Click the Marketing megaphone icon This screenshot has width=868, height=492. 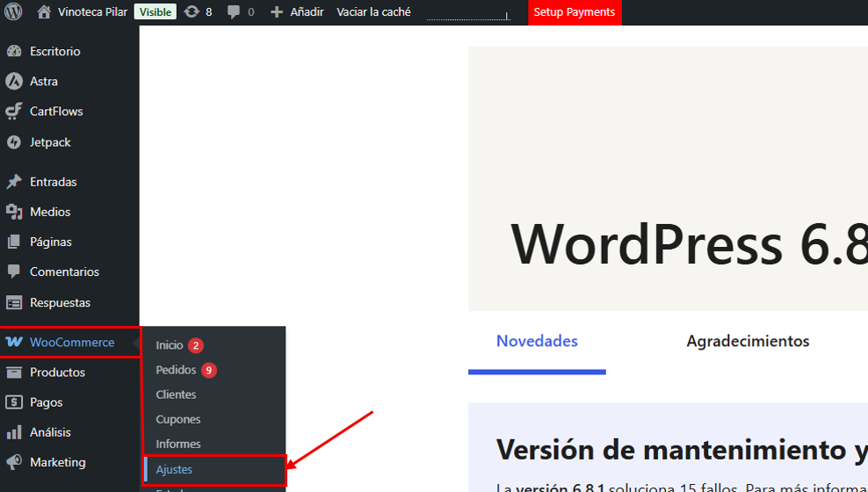[x=14, y=462]
